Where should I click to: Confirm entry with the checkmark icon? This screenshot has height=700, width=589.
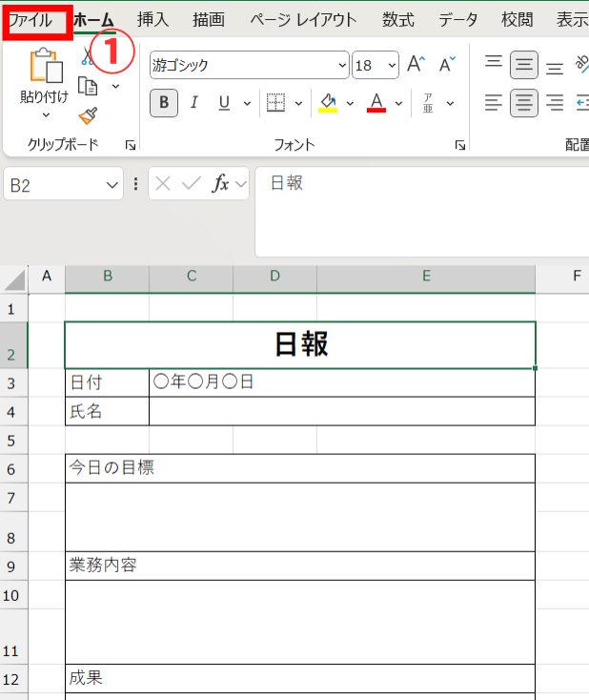(192, 184)
